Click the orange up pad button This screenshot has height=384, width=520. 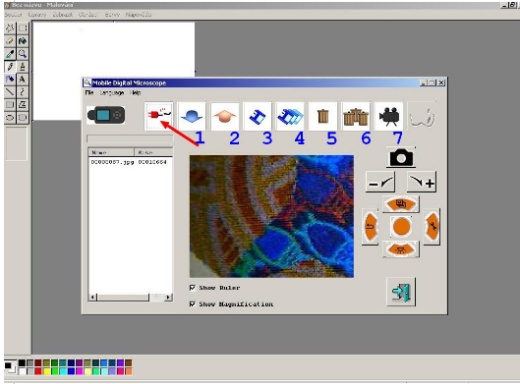[x=401, y=204]
